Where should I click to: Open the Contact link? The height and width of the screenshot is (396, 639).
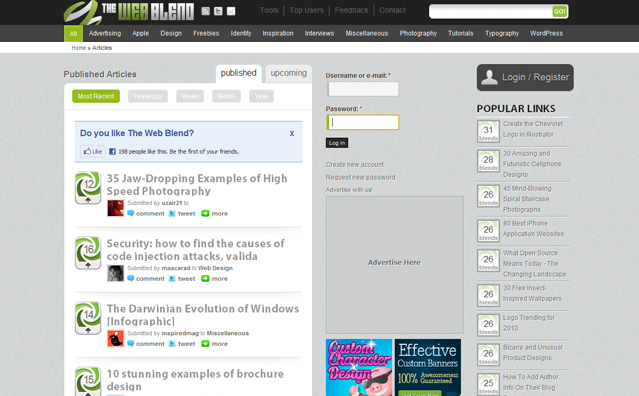point(392,10)
